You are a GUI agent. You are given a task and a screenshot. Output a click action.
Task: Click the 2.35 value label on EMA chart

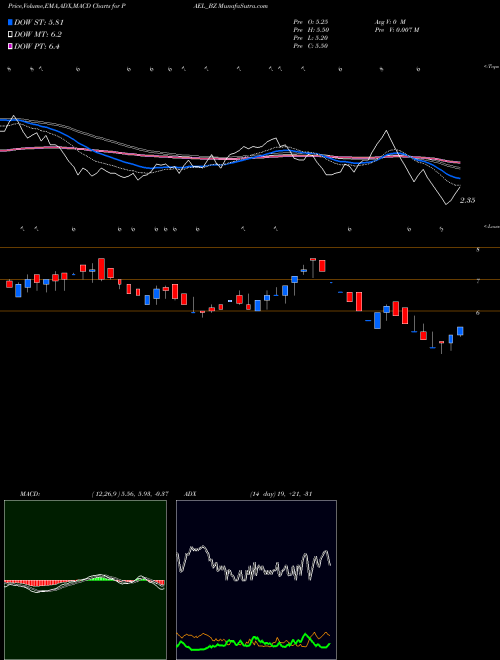click(x=467, y=200)
